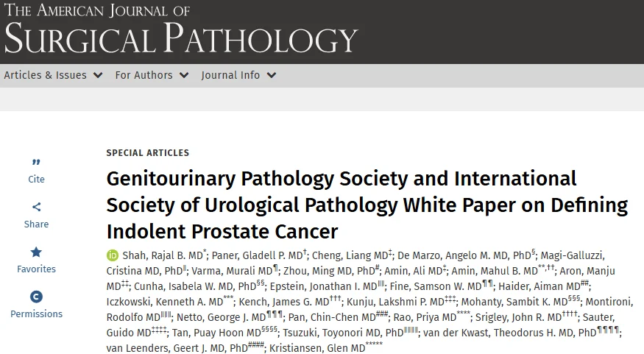This screenshot has width=644, height=354.
Task: Click the Favorites star icon
Action: [x=36, y=252]
